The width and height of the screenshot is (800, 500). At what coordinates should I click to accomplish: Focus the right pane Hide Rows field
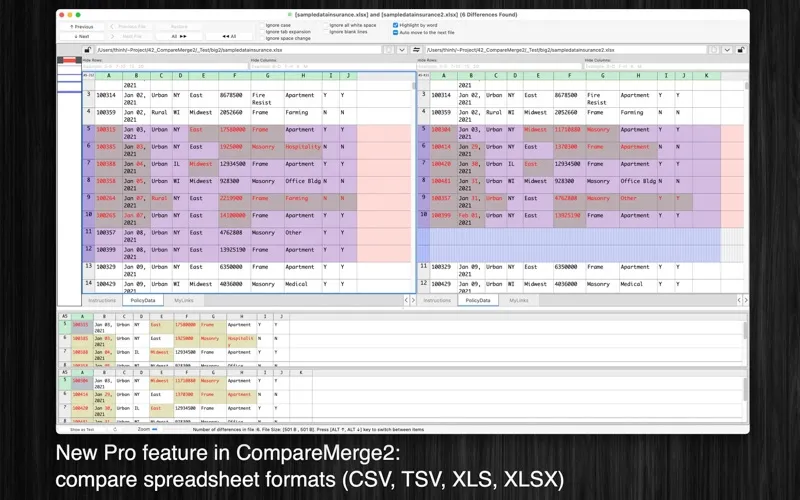pos(500,66)
